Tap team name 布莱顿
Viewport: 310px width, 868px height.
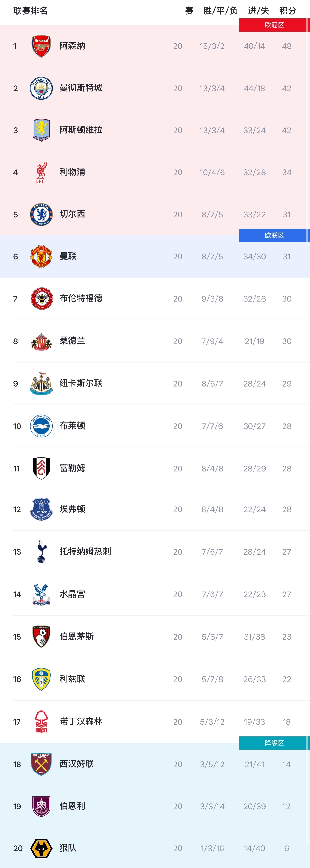click(72, 425)
